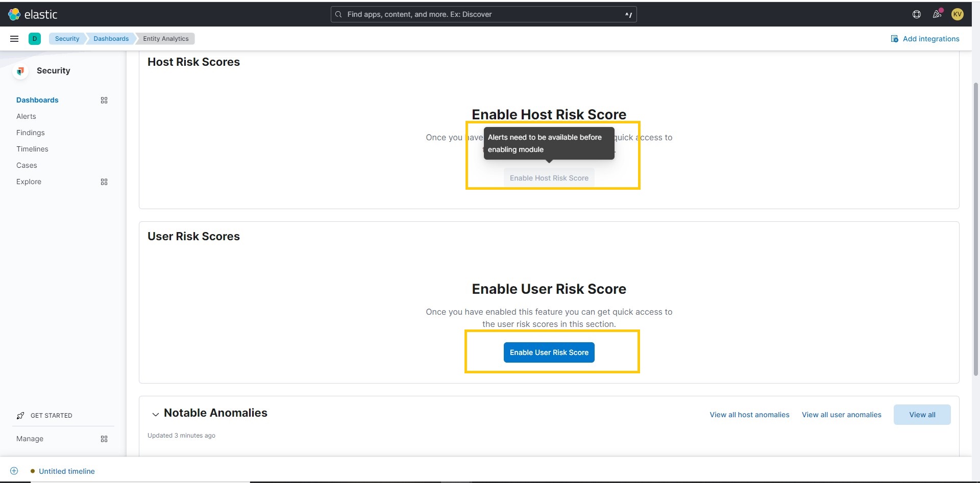
Task: Navigate to Security via breadcrumb
Action: tap(67, 38)
